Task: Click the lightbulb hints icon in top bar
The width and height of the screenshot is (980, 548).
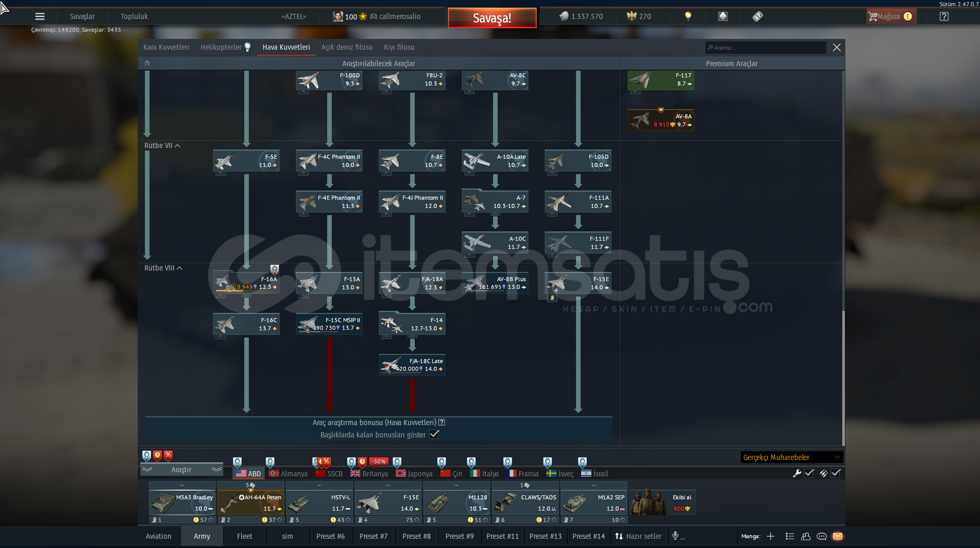Action: click(688, 16)
